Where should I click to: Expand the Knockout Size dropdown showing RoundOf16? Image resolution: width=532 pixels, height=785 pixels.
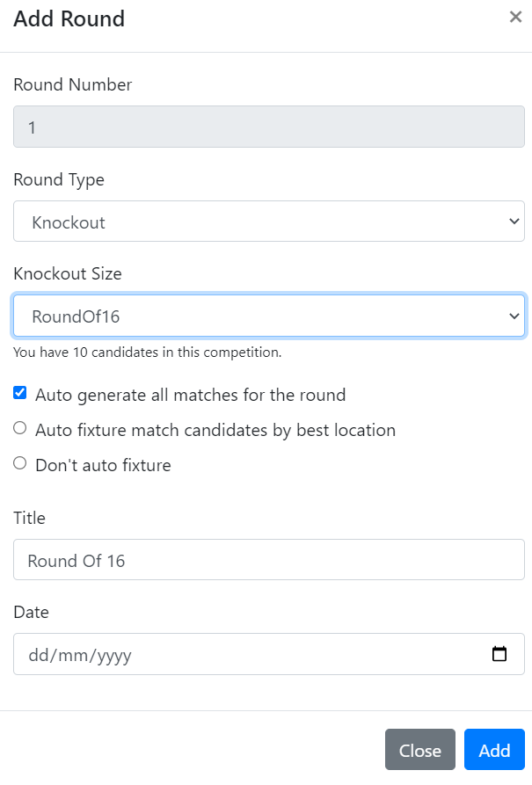click(x=269, y=316)
